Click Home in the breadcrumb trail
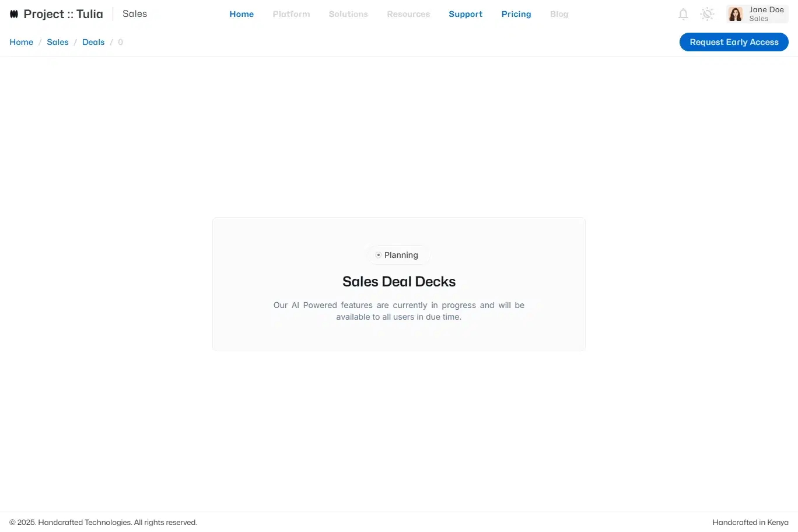This screenshot has width=798, height=532. coord(21,42)
